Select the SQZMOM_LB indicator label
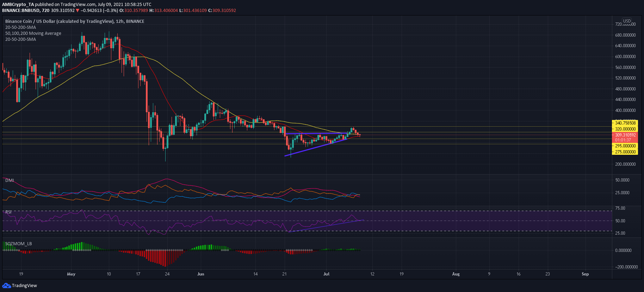Image resolution: width=644 pixels, height=292 pixels. (x=18, y=243)
